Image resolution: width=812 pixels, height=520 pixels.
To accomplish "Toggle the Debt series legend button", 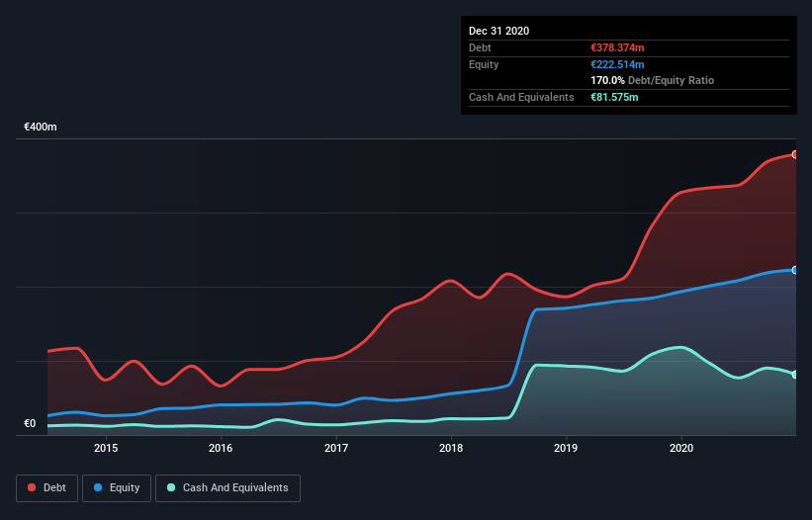I will [x=46, y=488].
